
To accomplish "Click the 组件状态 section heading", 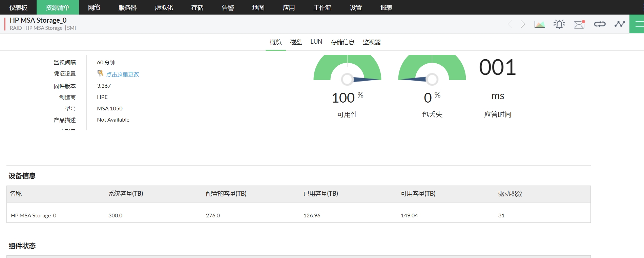I will 22,246.
